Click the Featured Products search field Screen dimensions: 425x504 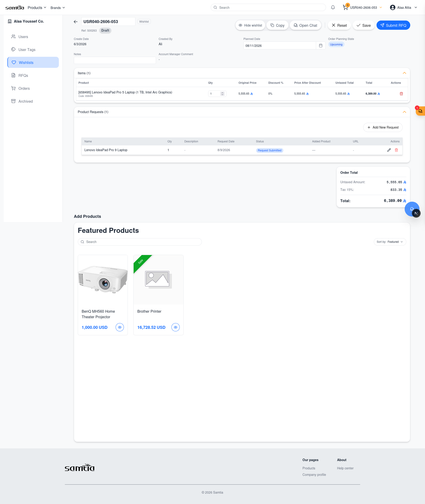coord(140,242)
